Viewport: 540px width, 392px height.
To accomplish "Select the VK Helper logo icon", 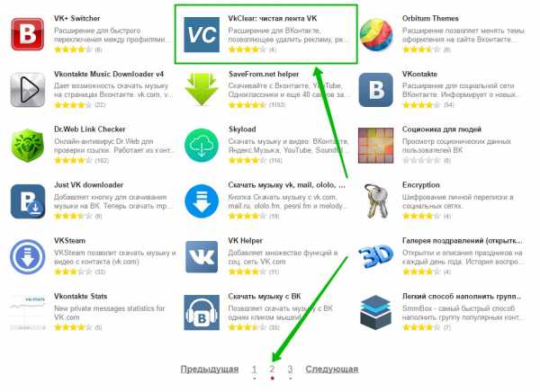I will click(x=202, y=257).
